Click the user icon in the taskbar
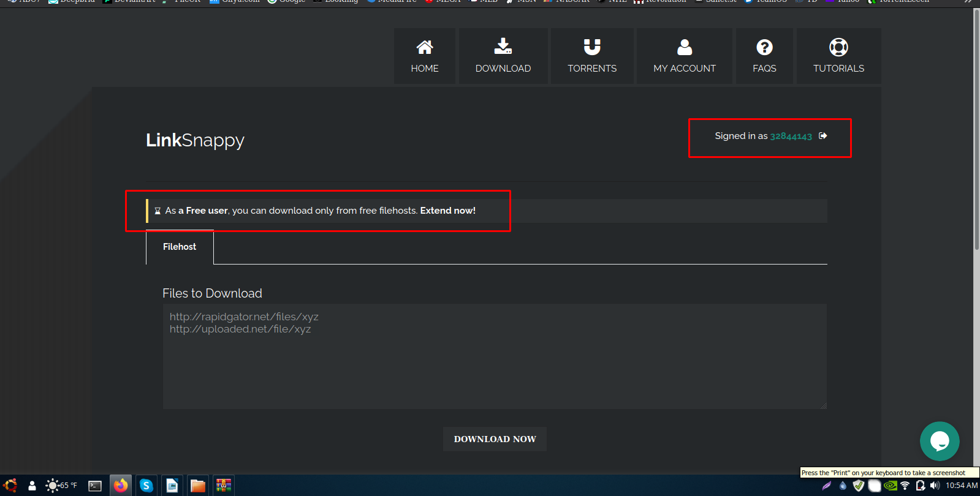The height and width of the screenshot is (496, 980). click(32, 486)
